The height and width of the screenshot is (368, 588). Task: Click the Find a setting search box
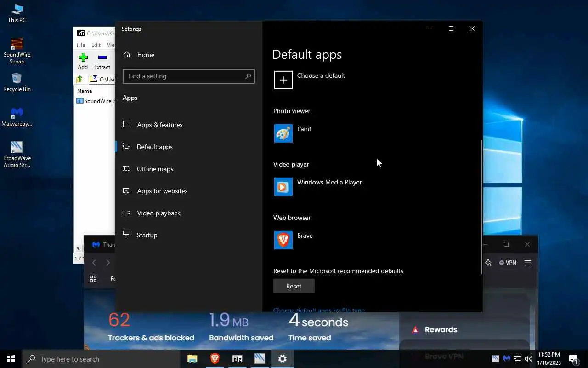188,76
